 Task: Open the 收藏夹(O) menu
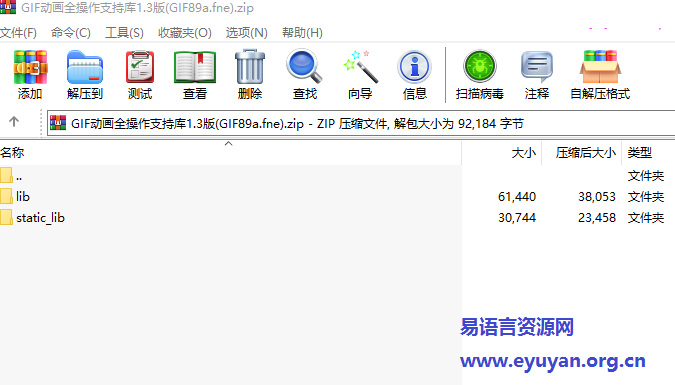[x=185, y=33]
